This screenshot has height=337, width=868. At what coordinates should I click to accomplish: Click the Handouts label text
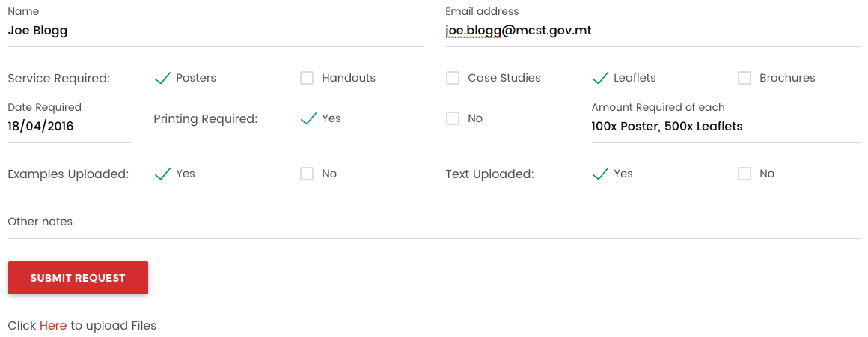349,78
